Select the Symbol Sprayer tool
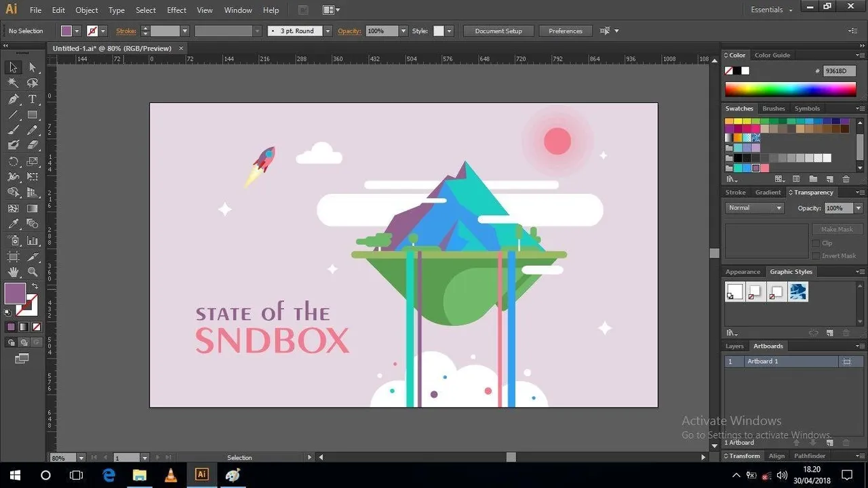The image size is (868, 488). pos(13,241)
